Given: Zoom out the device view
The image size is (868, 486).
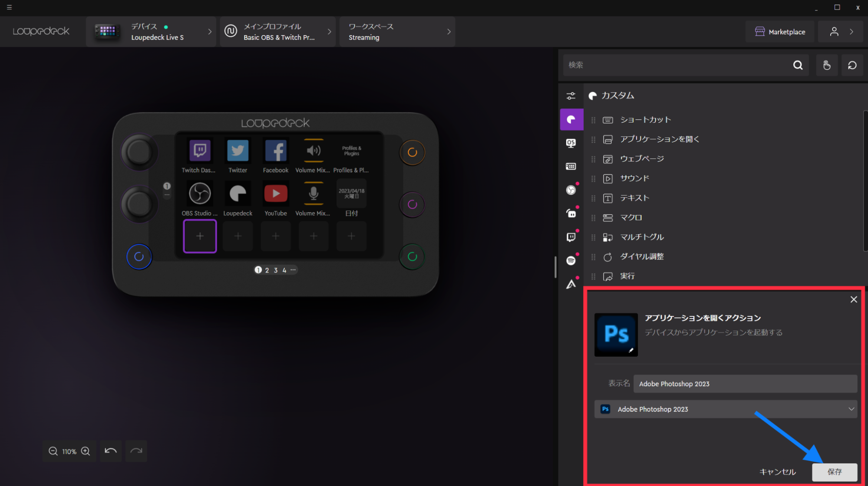Looking at the screenshot, I should [53, 451].
